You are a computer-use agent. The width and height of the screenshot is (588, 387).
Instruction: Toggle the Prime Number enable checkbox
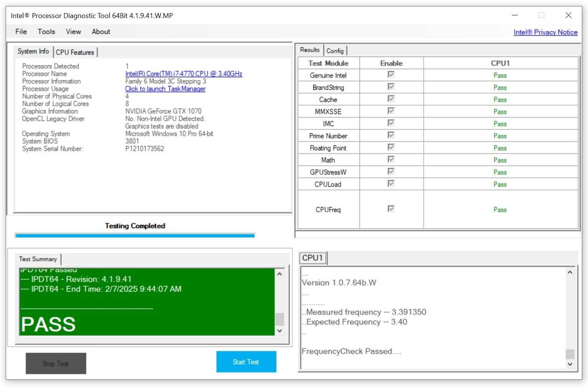click(391, 135)
